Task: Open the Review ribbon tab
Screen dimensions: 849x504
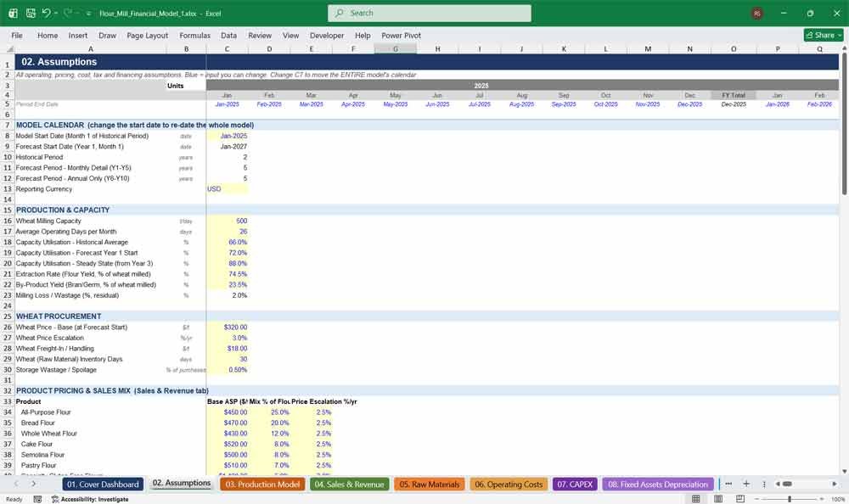Action: pos(260,35)
